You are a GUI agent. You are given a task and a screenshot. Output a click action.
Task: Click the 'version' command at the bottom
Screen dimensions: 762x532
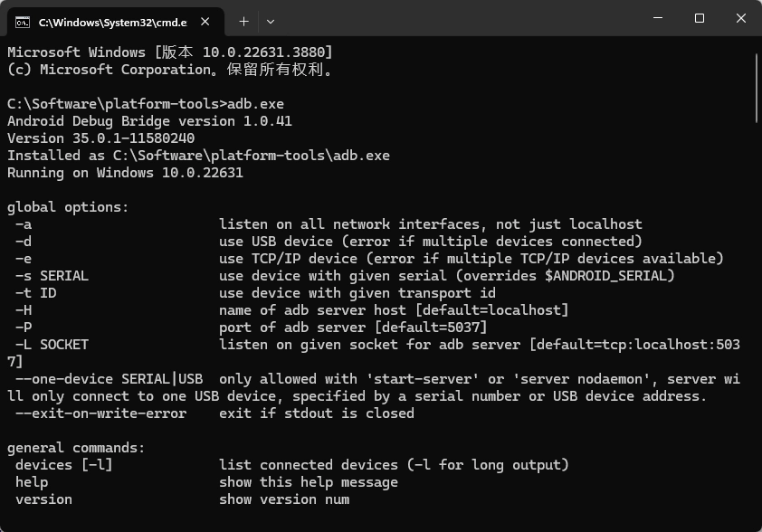tap(43, 499)
